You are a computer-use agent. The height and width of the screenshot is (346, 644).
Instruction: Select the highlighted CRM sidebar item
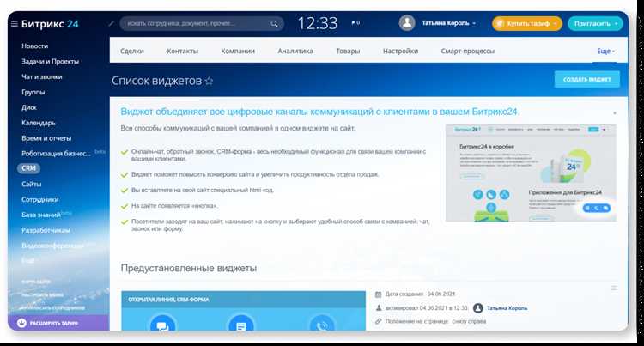[28, 168]
